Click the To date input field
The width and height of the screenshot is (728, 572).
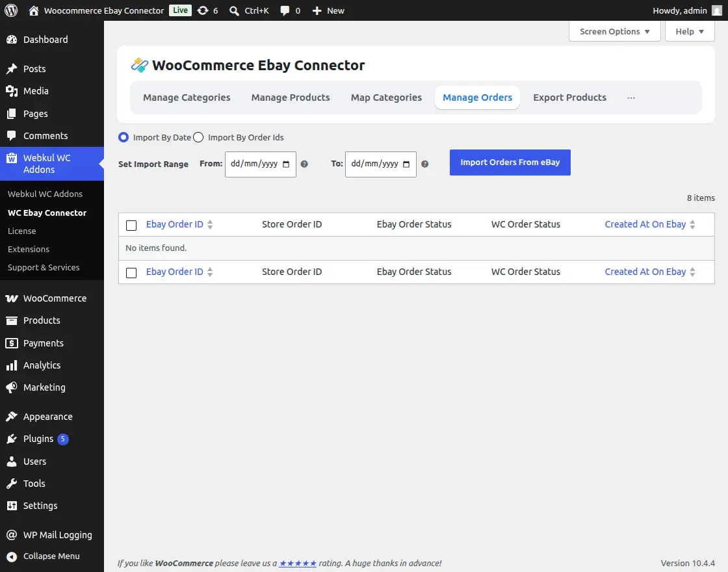pos(381,164)
